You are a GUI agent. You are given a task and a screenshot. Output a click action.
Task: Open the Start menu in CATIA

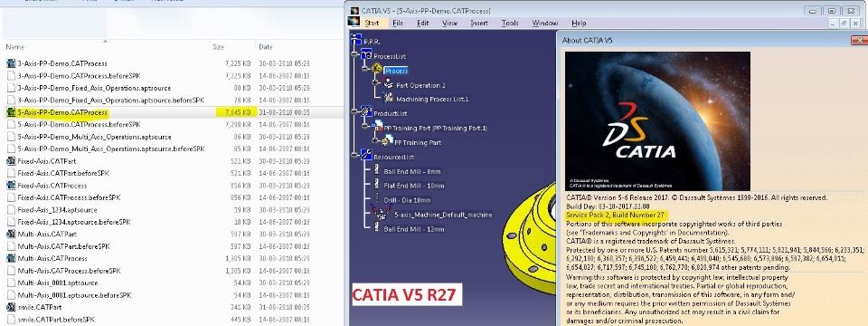pos(372,24)
